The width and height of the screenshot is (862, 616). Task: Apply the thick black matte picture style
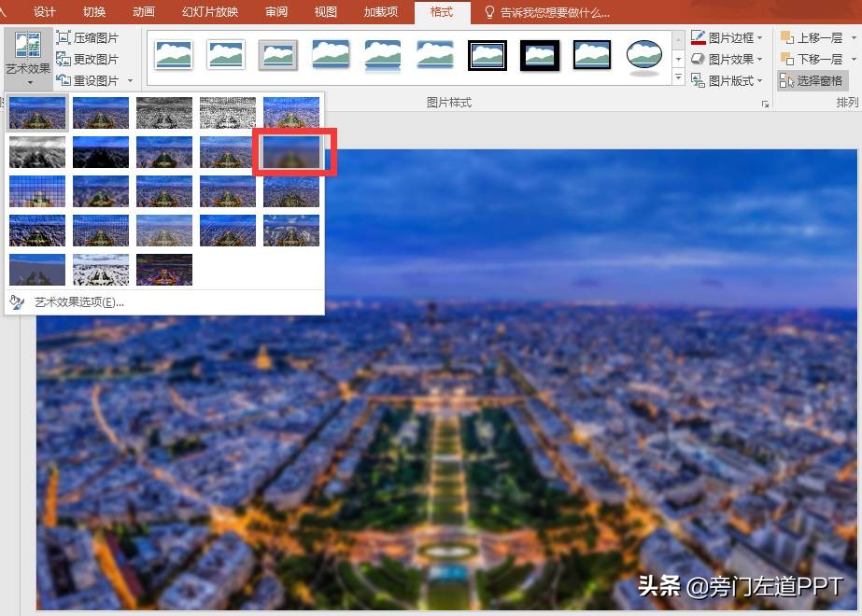(x=539, y=55)
